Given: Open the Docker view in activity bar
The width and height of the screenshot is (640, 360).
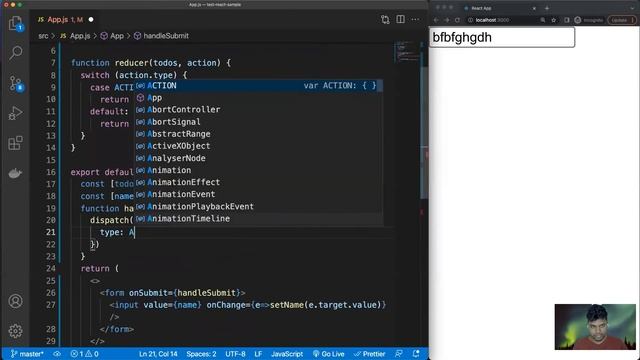Looking at the screenshot, I should tap(16, 173).
